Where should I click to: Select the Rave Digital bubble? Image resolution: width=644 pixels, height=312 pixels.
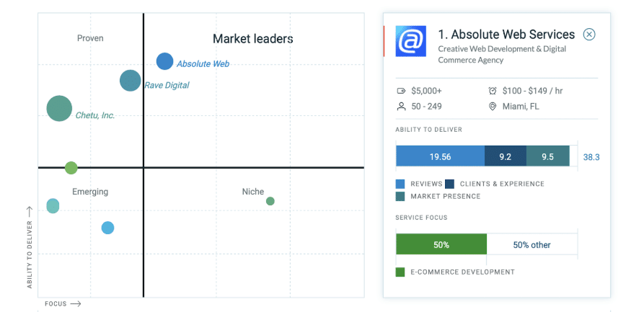(x=131, y=81)
